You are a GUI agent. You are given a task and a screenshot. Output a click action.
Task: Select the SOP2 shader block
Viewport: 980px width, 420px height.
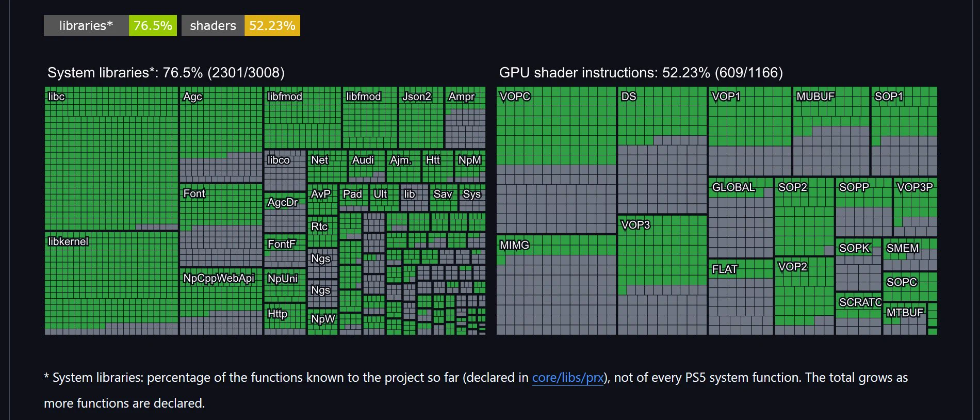click(x=804, y=217)
